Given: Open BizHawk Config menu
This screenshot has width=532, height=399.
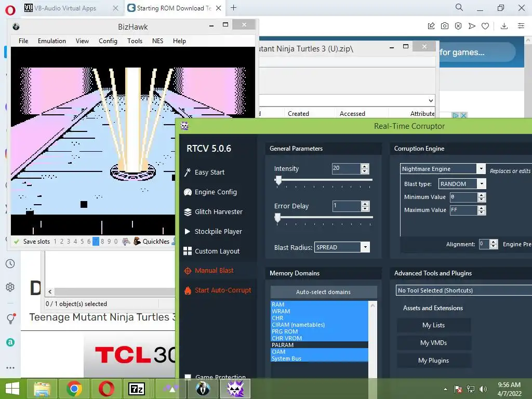Looking at the screenshot, I should 108,41.
